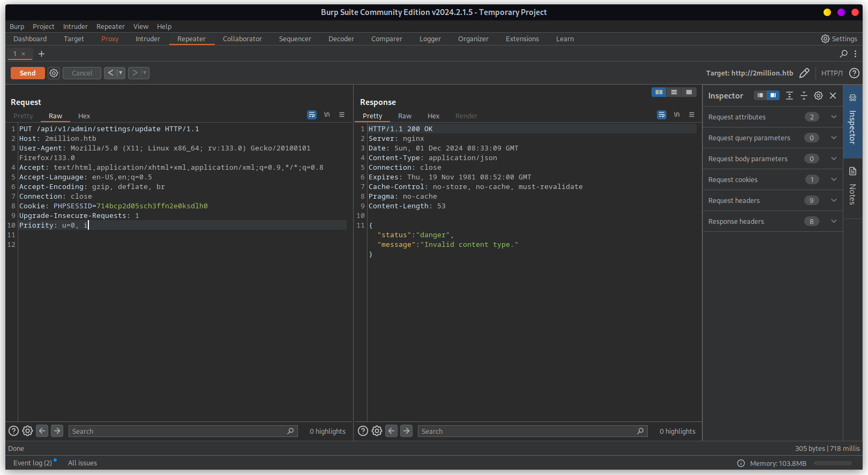Go back in request history

point(110,73)
